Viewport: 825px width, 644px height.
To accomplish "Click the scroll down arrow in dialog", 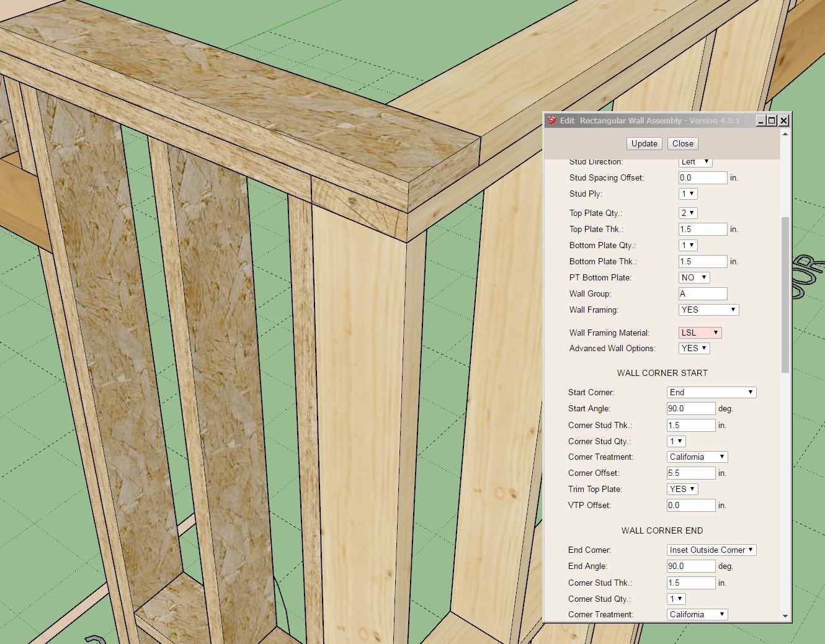I will point(785,616).
